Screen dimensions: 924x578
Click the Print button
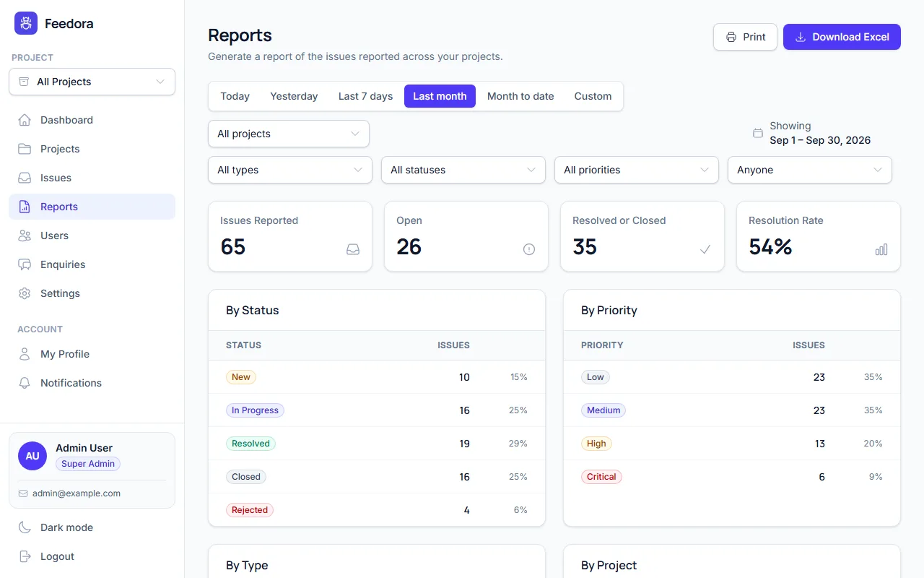(745, 37)
